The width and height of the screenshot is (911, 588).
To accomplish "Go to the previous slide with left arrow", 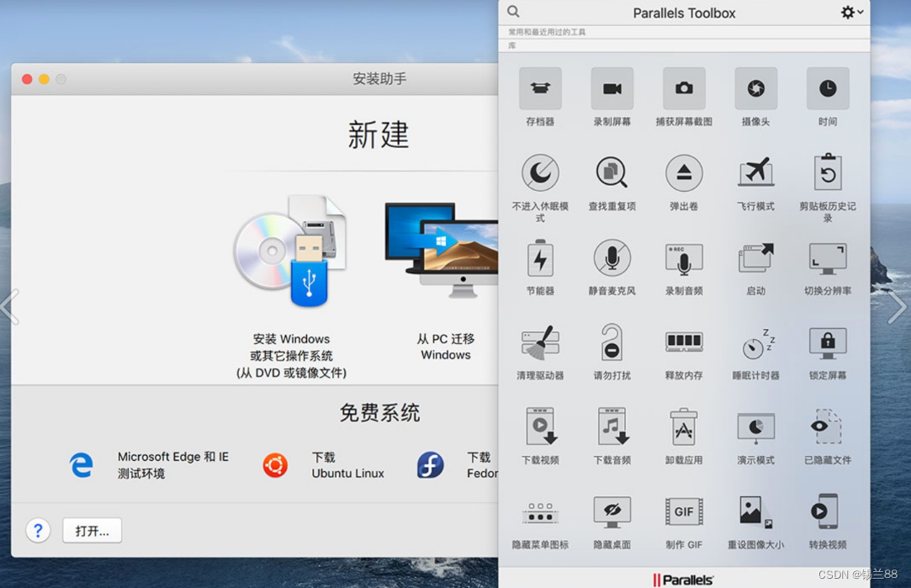I will point(10,307).
